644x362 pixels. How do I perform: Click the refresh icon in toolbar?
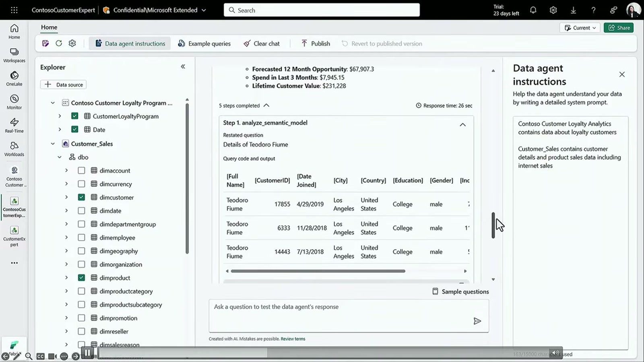point(59,43)
